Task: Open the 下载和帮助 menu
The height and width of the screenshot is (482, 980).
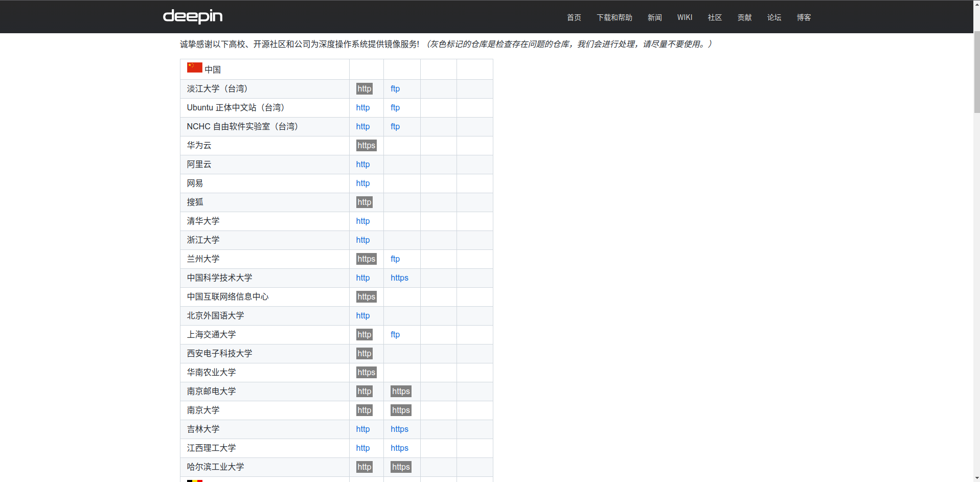Action: click(x=614, y=17)
